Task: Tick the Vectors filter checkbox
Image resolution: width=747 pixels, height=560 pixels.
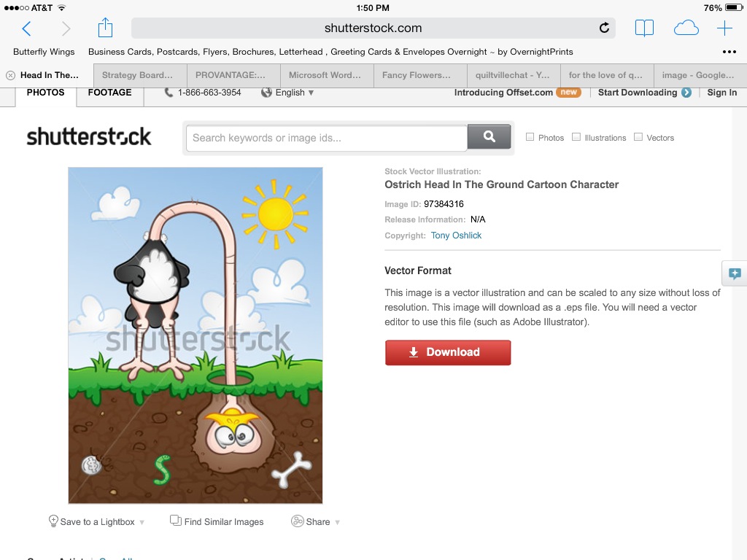Action: (638, 137)
